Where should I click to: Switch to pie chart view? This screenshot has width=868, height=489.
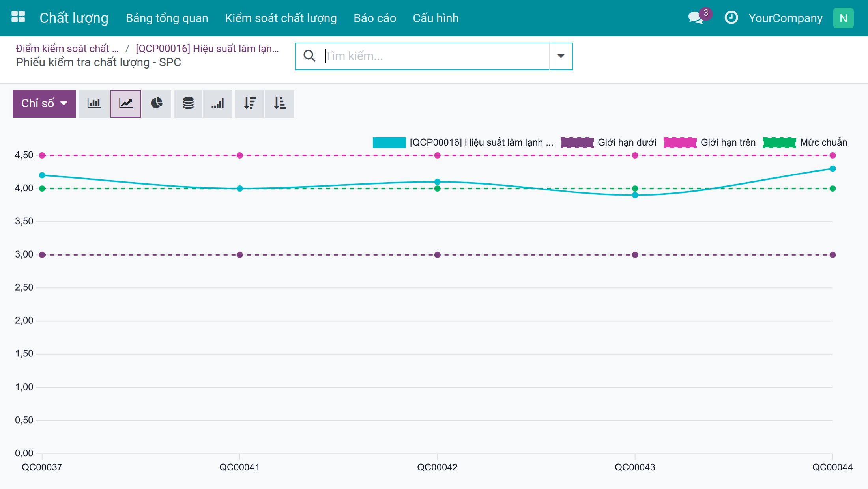[x=157, y=103]
